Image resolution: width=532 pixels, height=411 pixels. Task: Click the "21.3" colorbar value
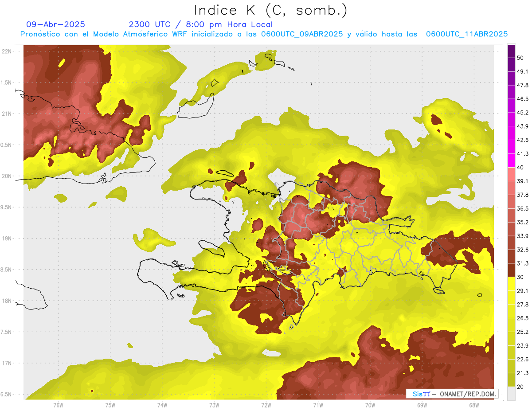click(523, 373)
